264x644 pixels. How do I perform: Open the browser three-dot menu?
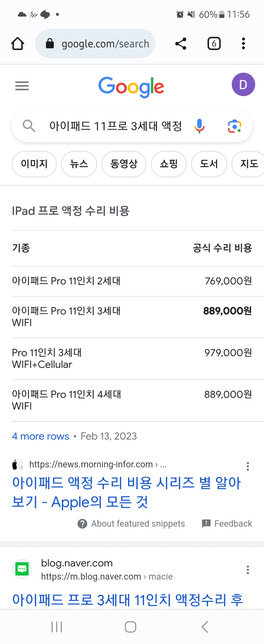click(x=243, y=43)
